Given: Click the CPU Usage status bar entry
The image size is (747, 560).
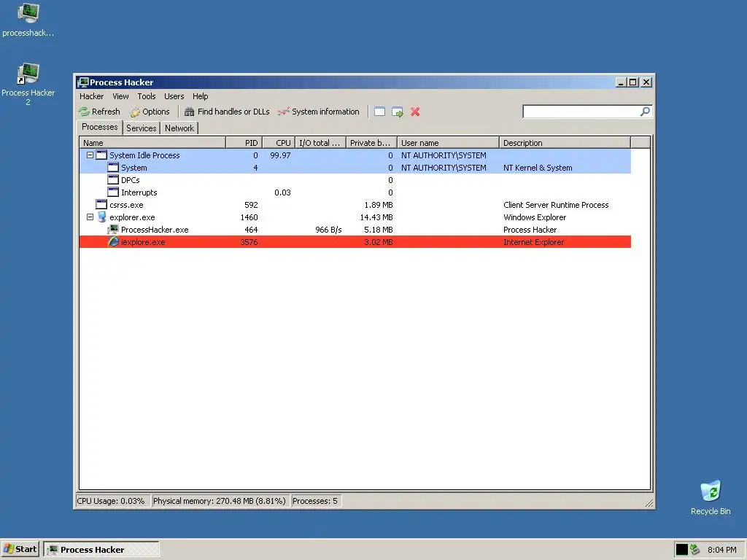Looking at the screenshot, I should (112, 501).
